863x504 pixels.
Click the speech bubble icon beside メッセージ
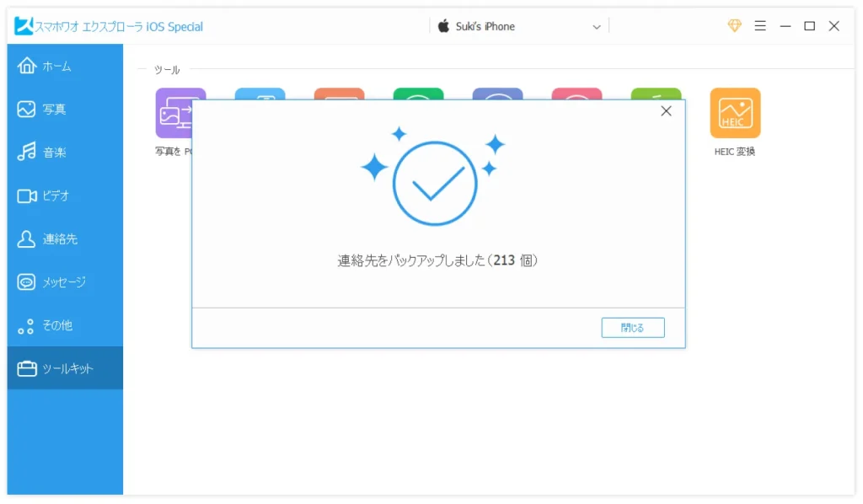click(x=26, y=282)
